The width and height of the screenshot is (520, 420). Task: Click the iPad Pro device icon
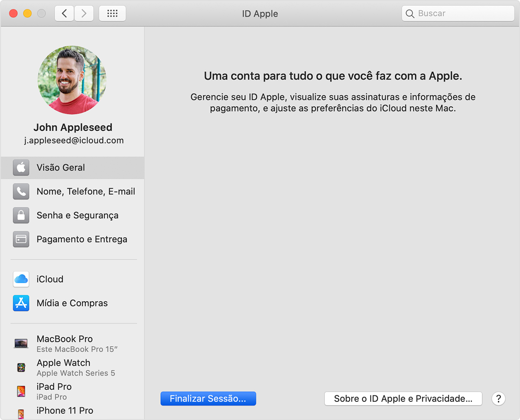tap(21, 391)
